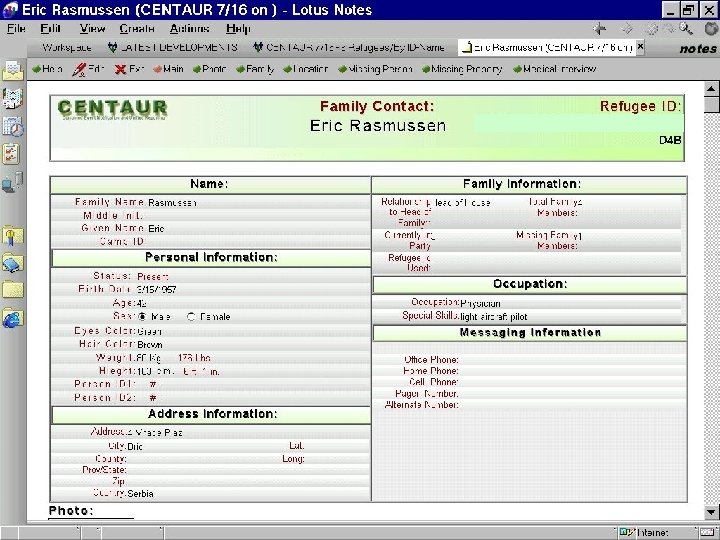This screenshot has width=720, height=540.
Task: Click the Country value Serbia
Action: click(x=141, y=494)
